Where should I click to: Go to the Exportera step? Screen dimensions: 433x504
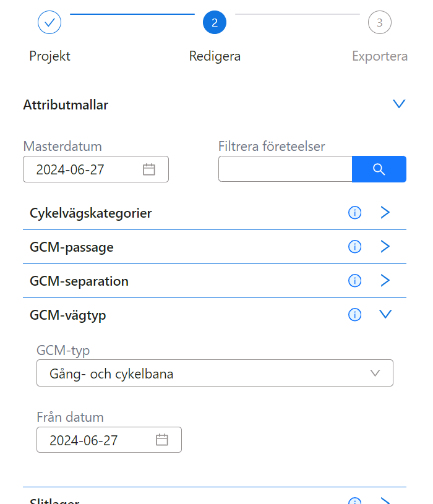click(x=379, y=23)
